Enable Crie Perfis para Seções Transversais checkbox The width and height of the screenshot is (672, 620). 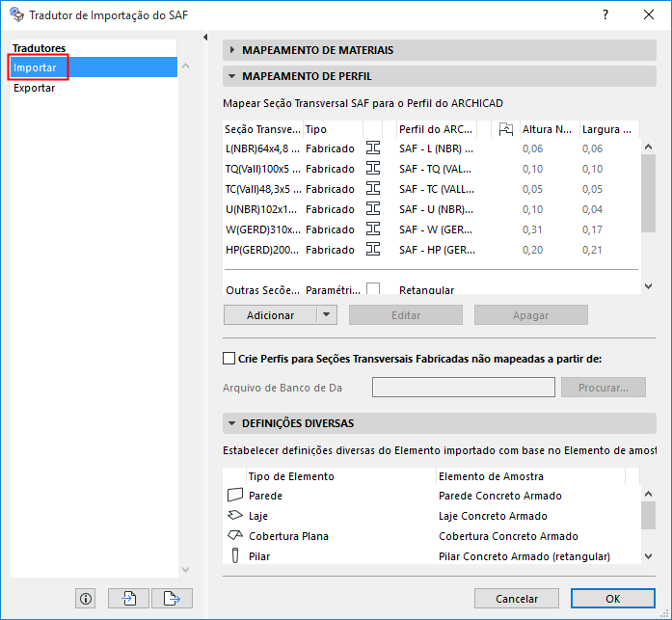pyautogui.click(x=228, y=358)
